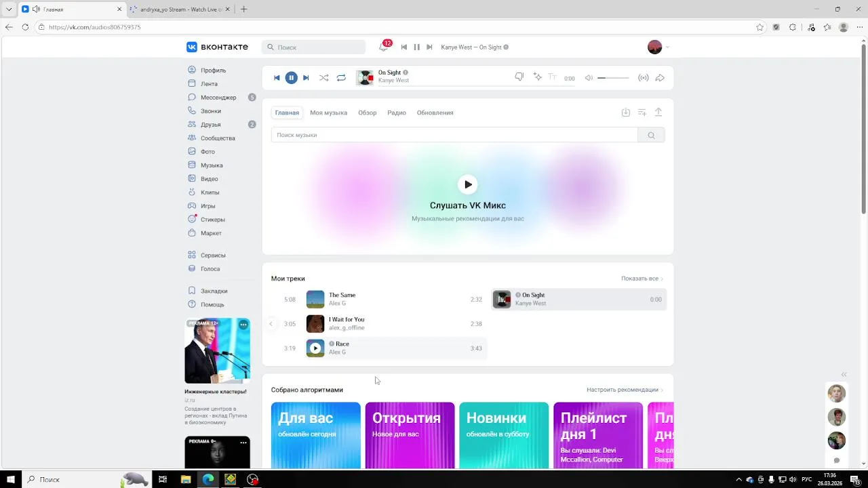This screenshot has height=488, width=868.
Task: Open Edge Settings and more menu
Action: 859,27
